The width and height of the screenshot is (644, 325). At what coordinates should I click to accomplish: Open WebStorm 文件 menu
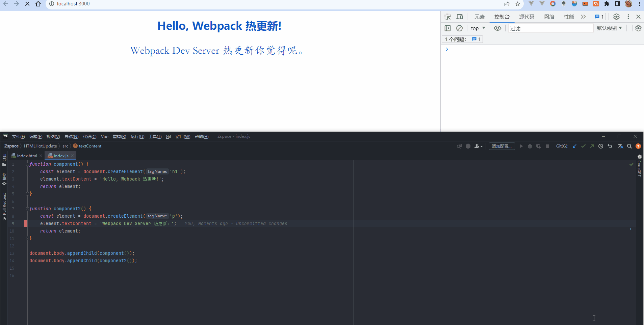pos(19,137)
